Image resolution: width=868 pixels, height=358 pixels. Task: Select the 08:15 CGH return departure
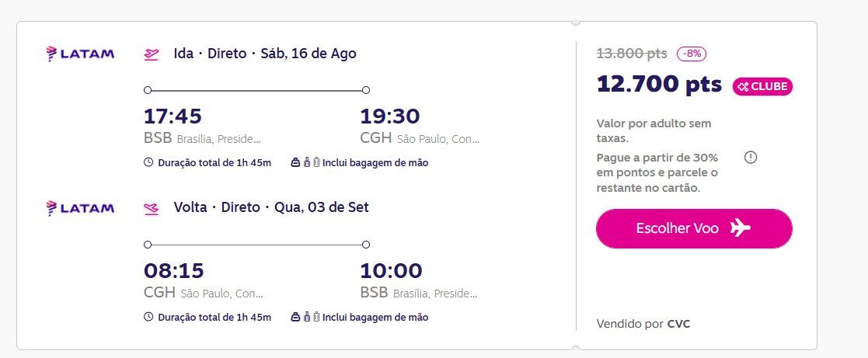(174, 271)
